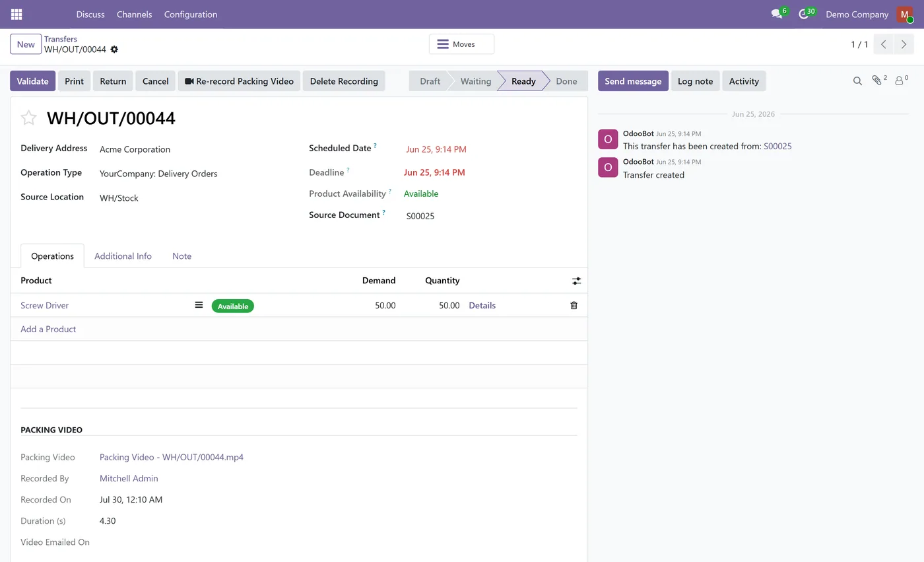Mark transfer as favorite with the star
The image size is (924, 562).
(x=28, y=118)
